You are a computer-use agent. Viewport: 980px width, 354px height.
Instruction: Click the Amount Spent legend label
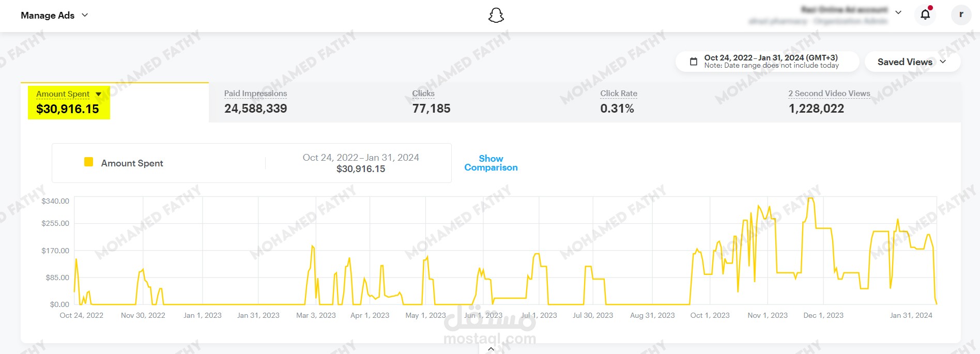132,163
